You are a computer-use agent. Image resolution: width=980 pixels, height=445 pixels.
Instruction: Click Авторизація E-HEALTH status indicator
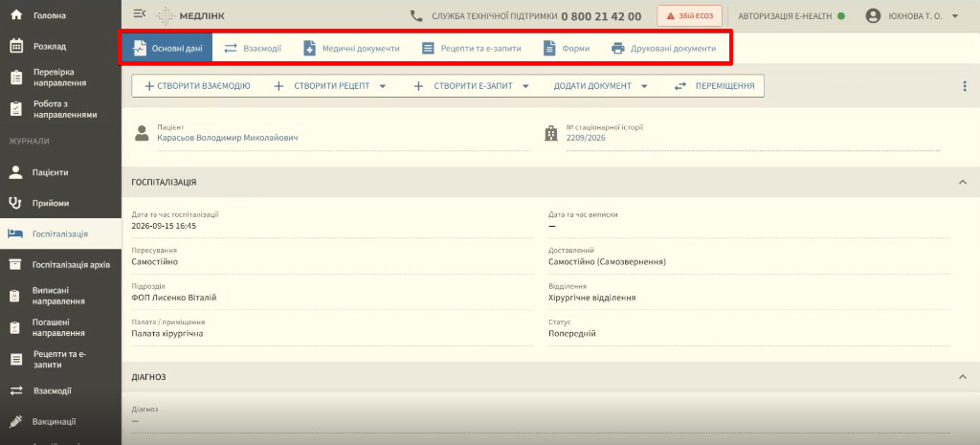(x=840, y=16)
